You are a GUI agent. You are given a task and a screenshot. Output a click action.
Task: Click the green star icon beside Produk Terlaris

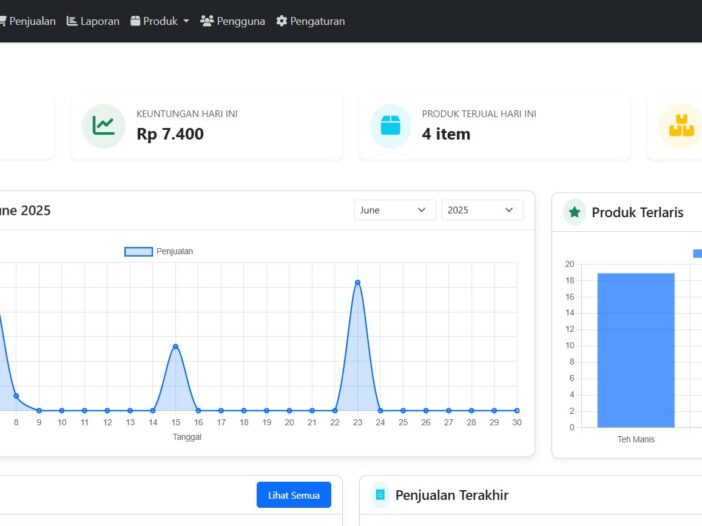point(574,212)
